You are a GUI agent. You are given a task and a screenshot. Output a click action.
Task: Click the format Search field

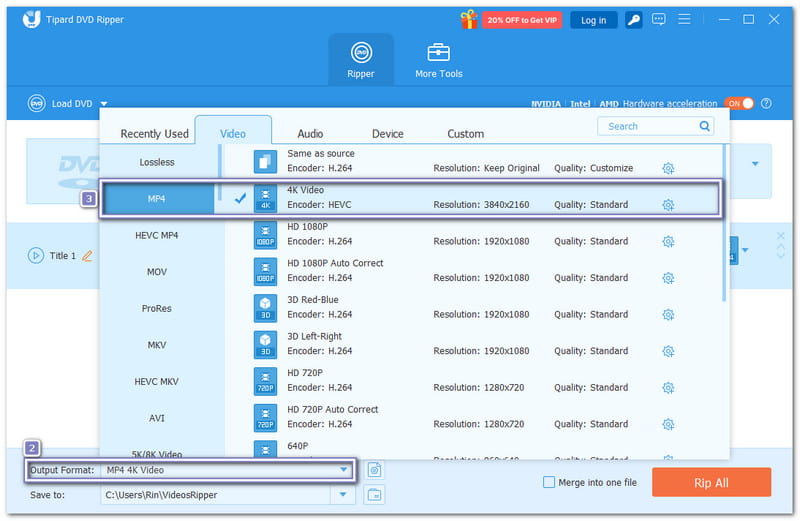pyautogui.click(x=650, y=126)
